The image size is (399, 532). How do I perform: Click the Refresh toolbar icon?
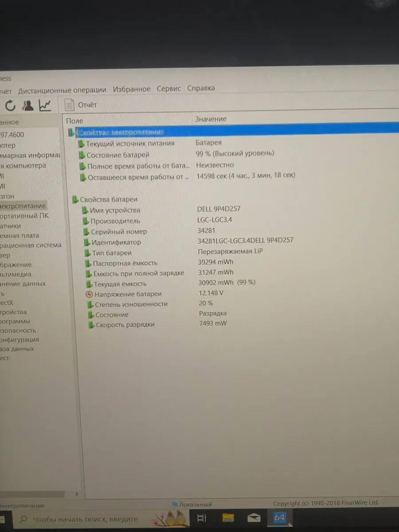(x=10, y=106)
